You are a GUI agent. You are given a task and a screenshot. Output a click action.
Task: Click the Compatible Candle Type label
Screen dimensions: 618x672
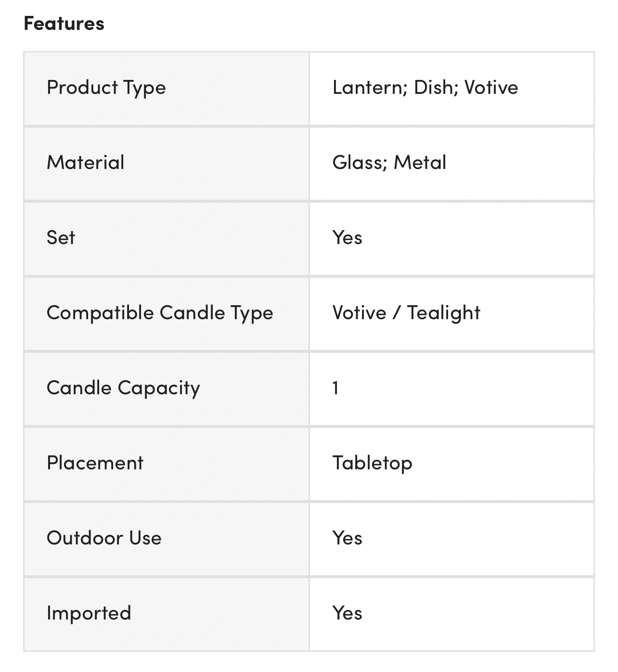click(x=160, y=313)
